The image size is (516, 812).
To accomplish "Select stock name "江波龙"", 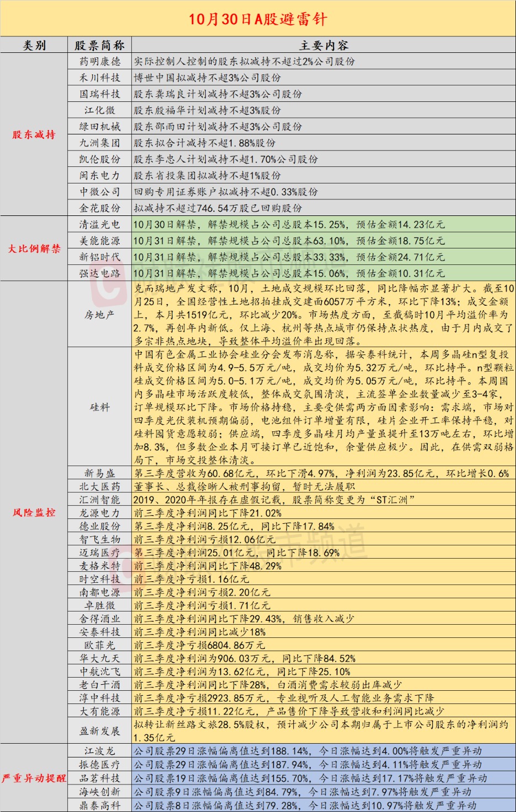I will tap(100, 751).
